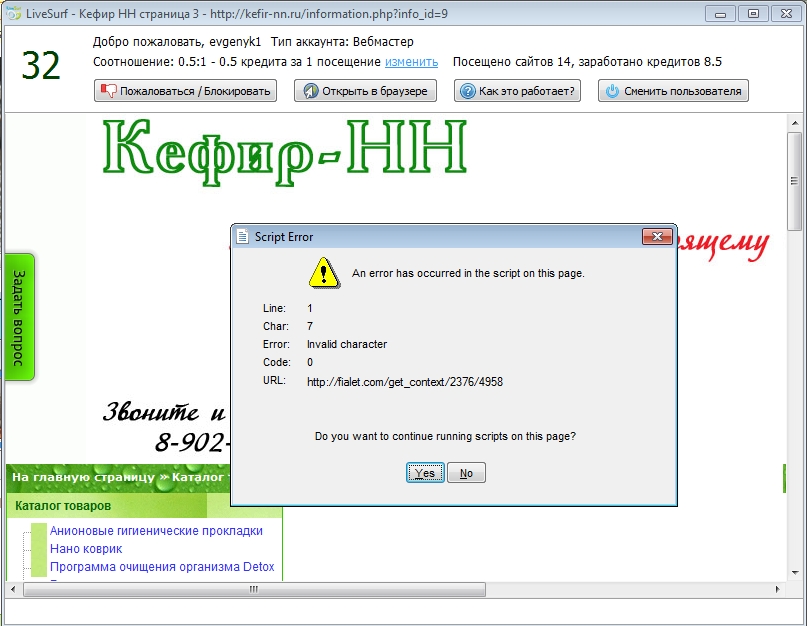
Task: Click the Invalid character error text
Action: click(347, 344)
